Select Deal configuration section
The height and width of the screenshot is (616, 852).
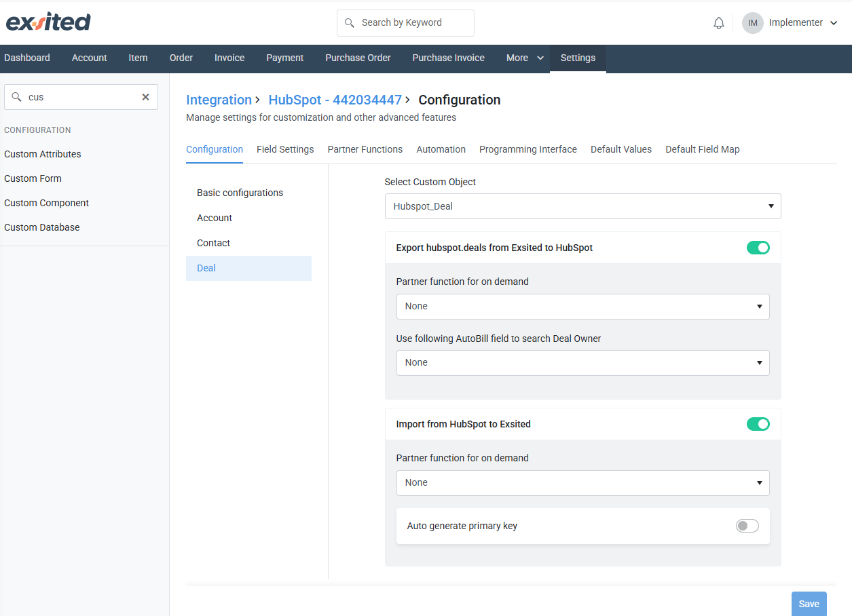(x=248, y=268)
